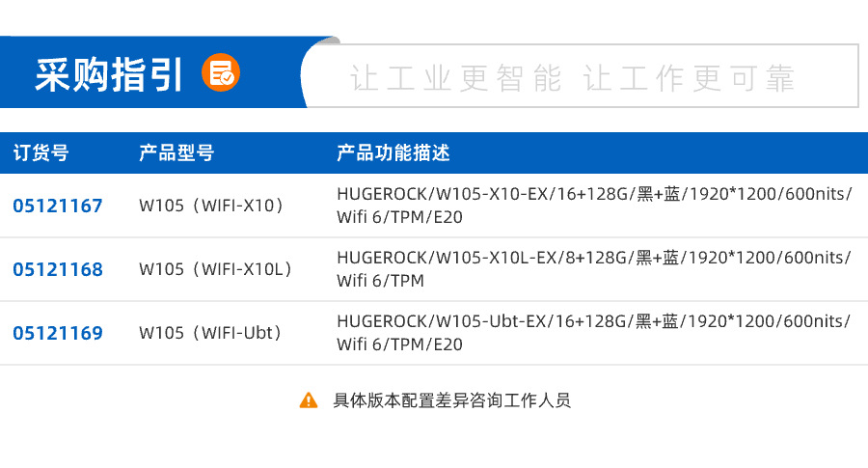Open order number 05121167
Viewport: 868px width, 468px height.
pos(58,206)
